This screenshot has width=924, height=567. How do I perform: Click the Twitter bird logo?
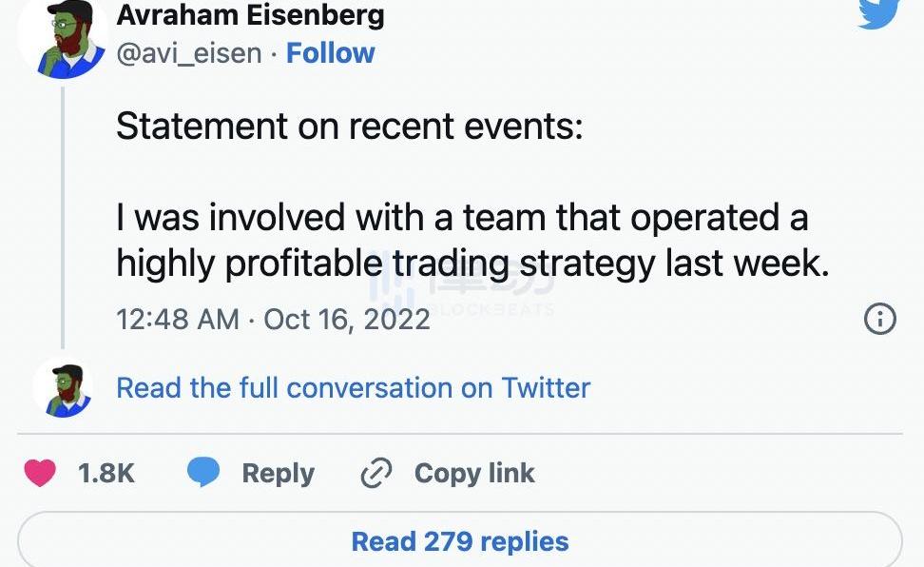point(879,13)
